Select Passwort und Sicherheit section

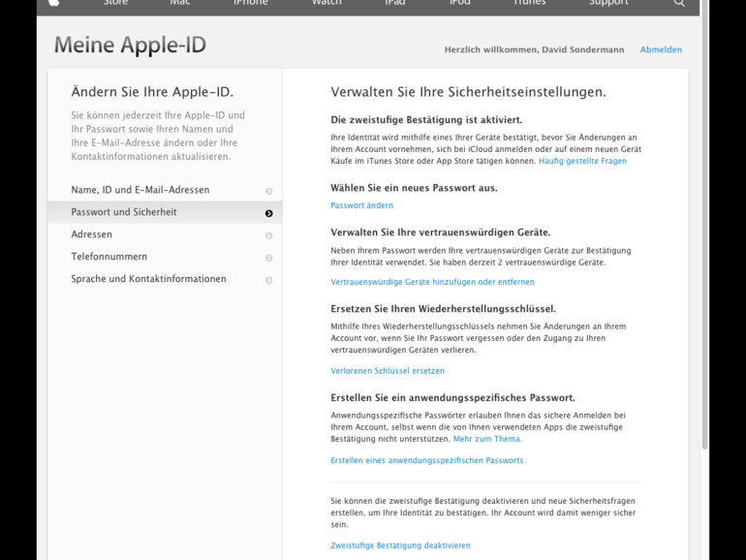tap(165, 212)
